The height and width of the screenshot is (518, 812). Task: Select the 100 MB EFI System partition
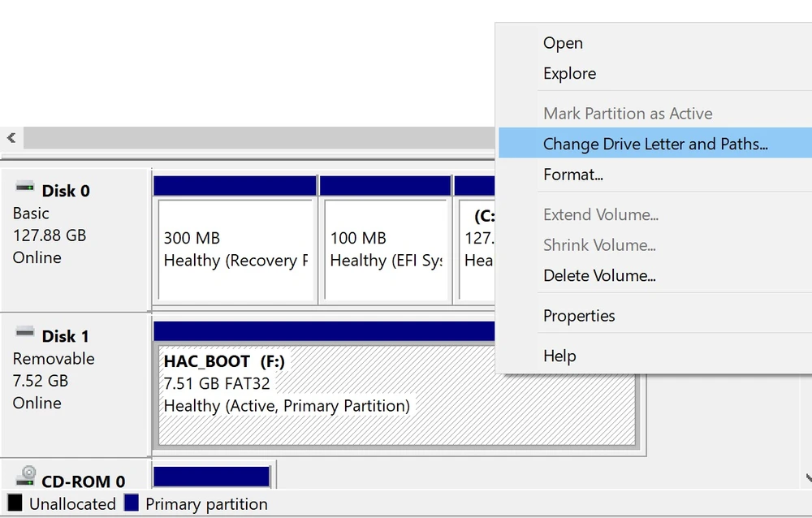(386, 249)
